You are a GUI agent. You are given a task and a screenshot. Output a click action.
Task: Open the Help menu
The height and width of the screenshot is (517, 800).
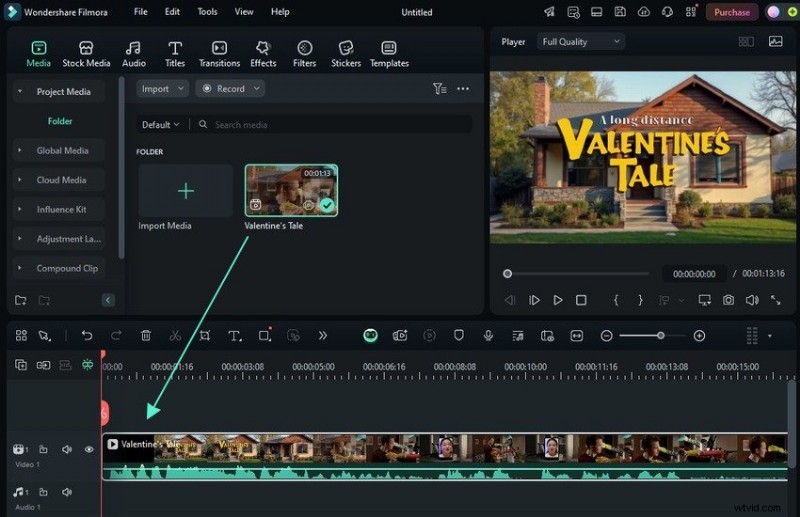280,12
